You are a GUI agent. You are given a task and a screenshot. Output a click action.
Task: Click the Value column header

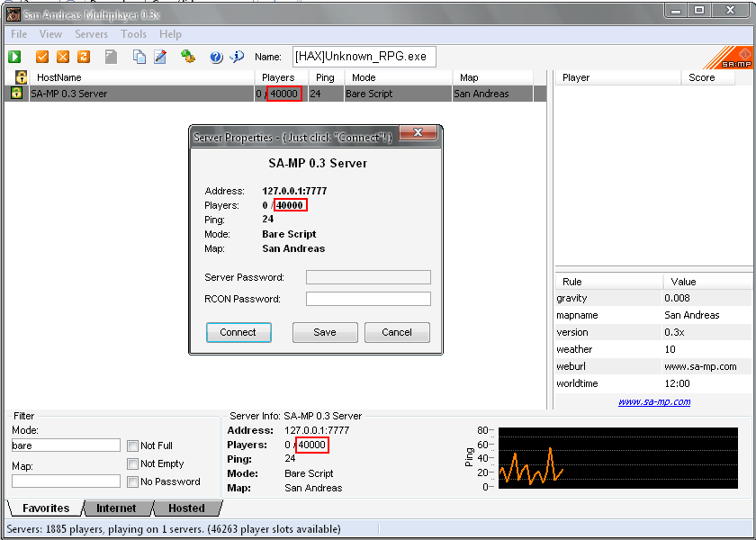(x=707, y=282)
